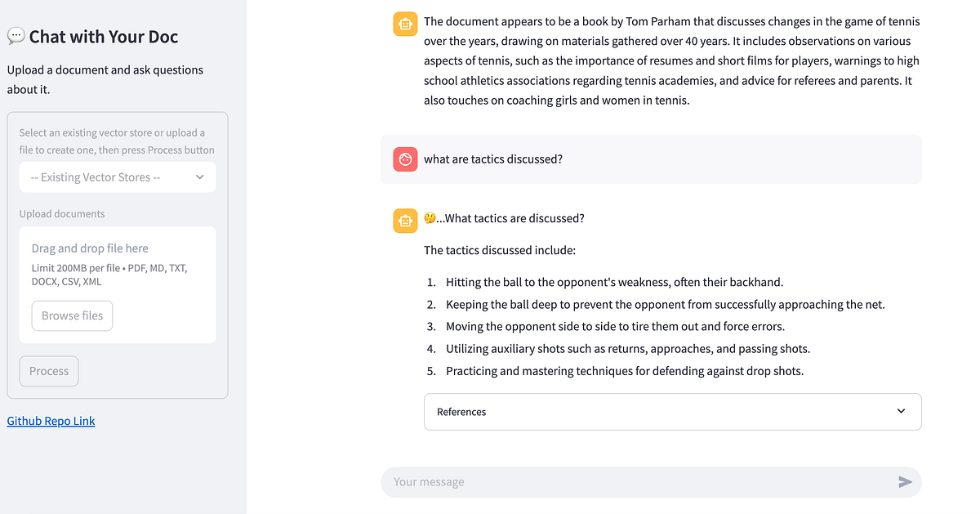Click the speech bubble icon beside "Chat with Your Doc"
Screen dimensions: 980x514
pos(15,35)
